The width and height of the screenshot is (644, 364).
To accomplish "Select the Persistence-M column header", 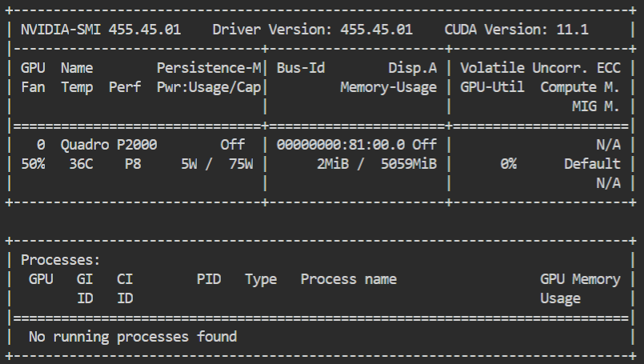I will click(209, 68).
